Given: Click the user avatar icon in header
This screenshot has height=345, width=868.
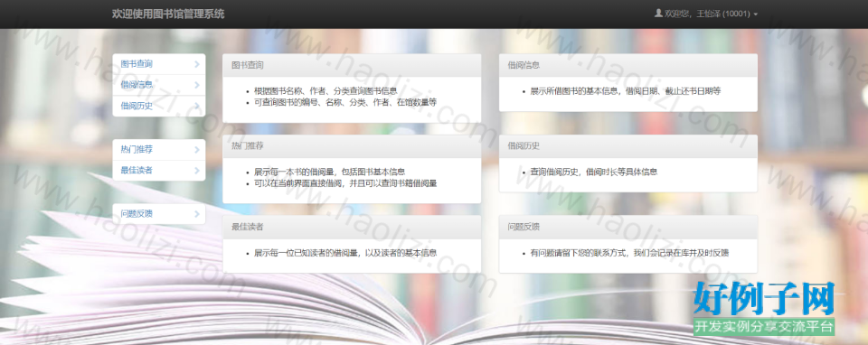Looking at the screenshot, I should [x=658, y=14].
